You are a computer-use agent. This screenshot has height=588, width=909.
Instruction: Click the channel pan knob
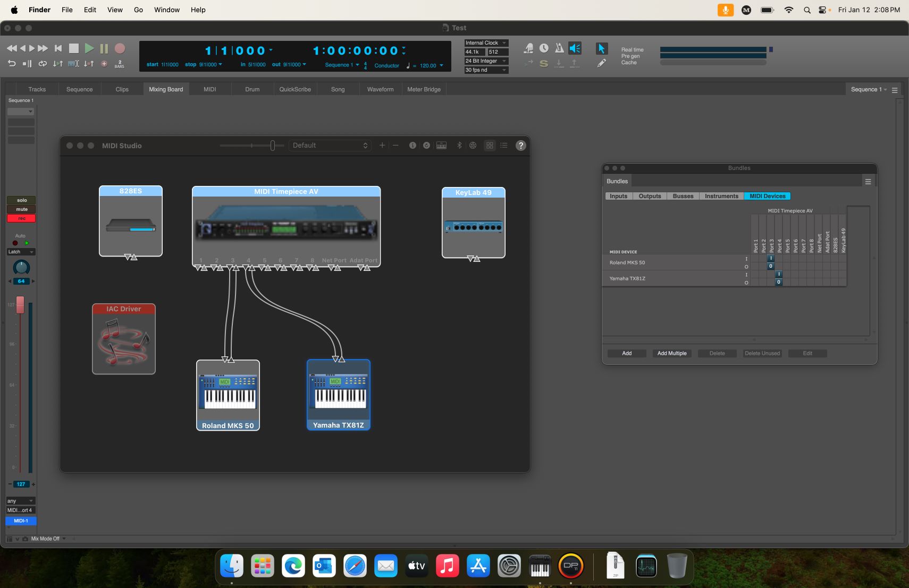(x=21, y=267)
